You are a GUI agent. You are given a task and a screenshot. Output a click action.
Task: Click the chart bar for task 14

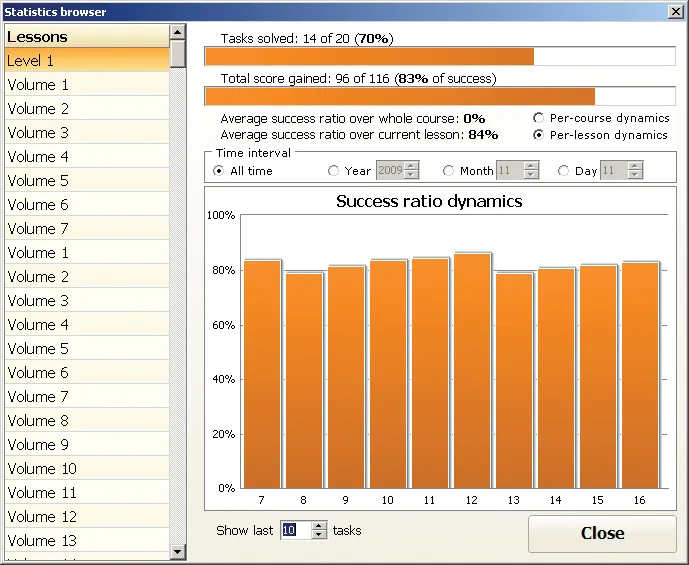(556, 378)
